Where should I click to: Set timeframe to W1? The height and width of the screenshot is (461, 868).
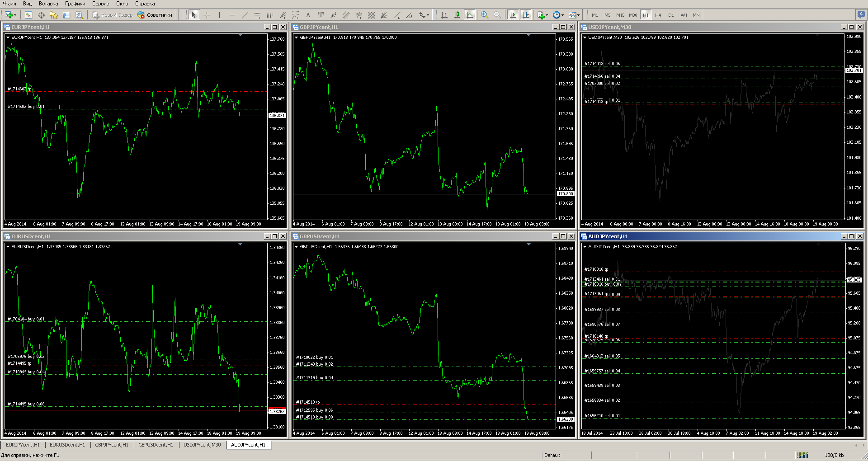pos(684,15)
